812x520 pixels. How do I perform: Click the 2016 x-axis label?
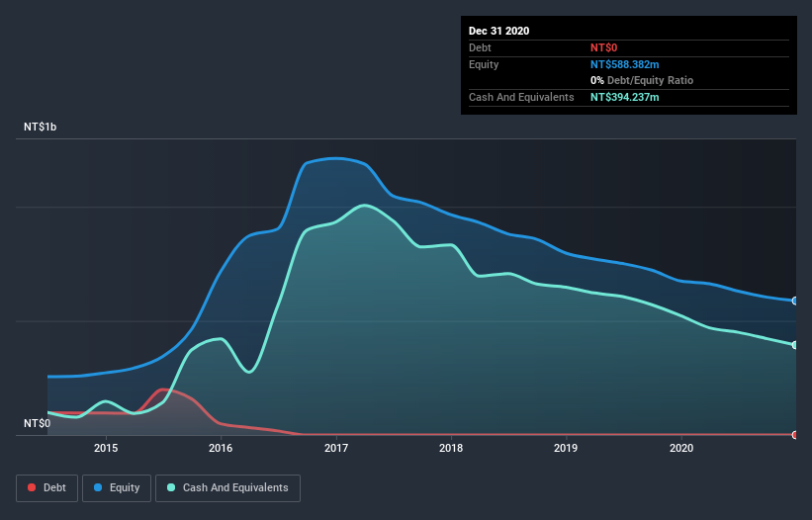coord(221,448)
